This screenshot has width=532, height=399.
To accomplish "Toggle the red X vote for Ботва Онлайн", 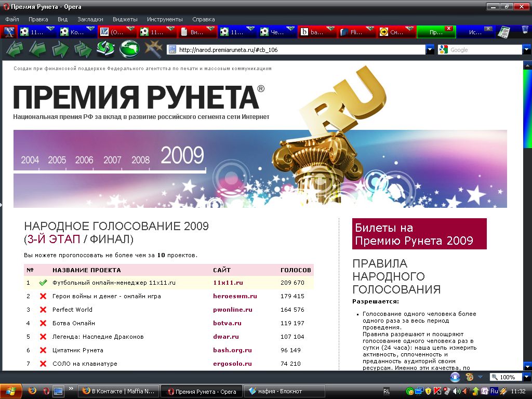I will pos(43,323).
